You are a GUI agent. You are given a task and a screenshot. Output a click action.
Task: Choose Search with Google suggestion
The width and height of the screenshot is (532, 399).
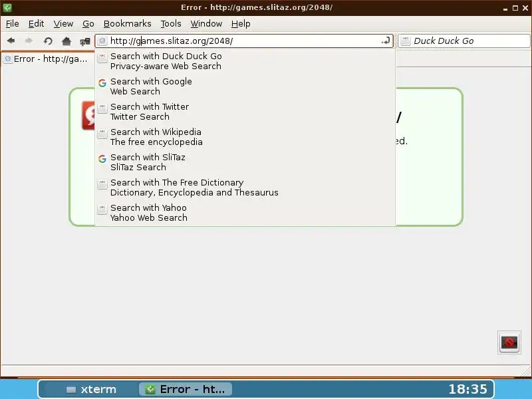(x=245, y=86)
